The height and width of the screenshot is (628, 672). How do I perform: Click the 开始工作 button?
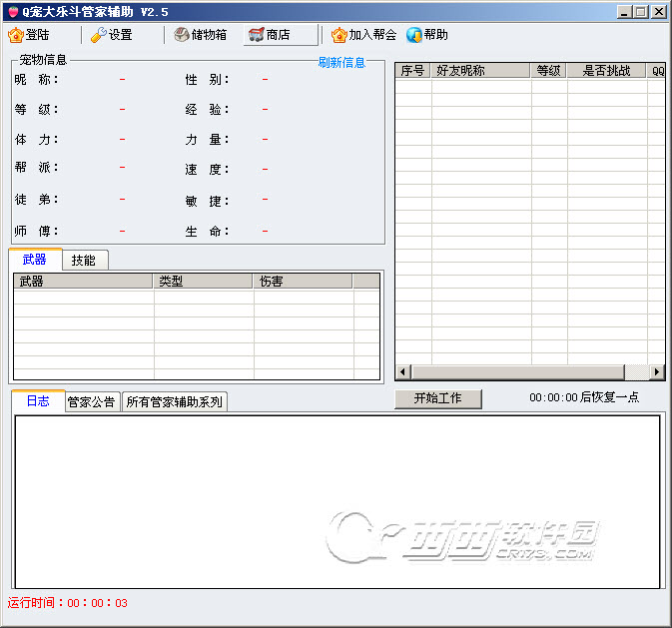(438, 398)
